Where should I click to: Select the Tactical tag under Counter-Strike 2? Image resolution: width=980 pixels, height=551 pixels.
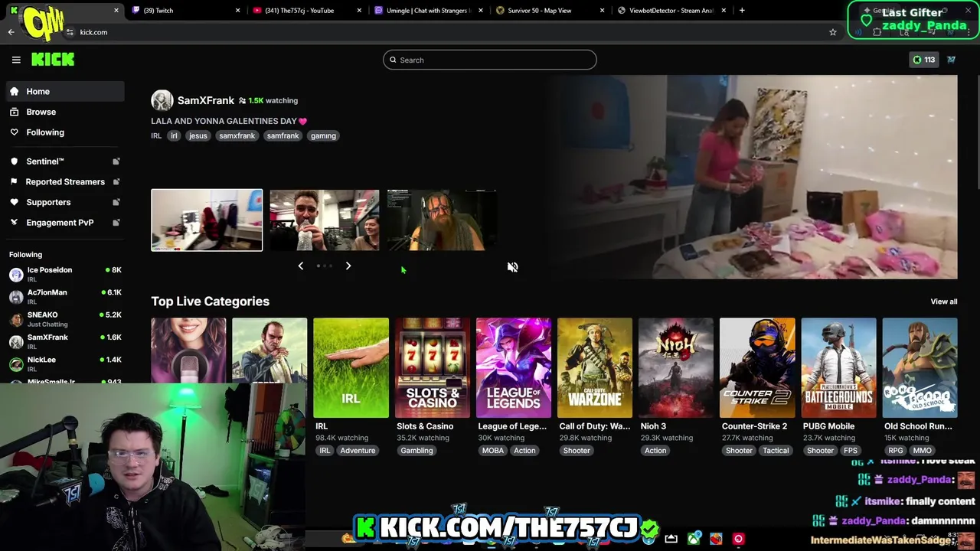(776, 451)
